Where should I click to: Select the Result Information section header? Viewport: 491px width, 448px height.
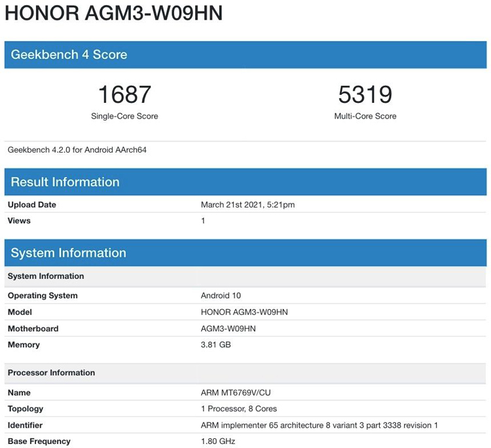(x=65, y=182)
